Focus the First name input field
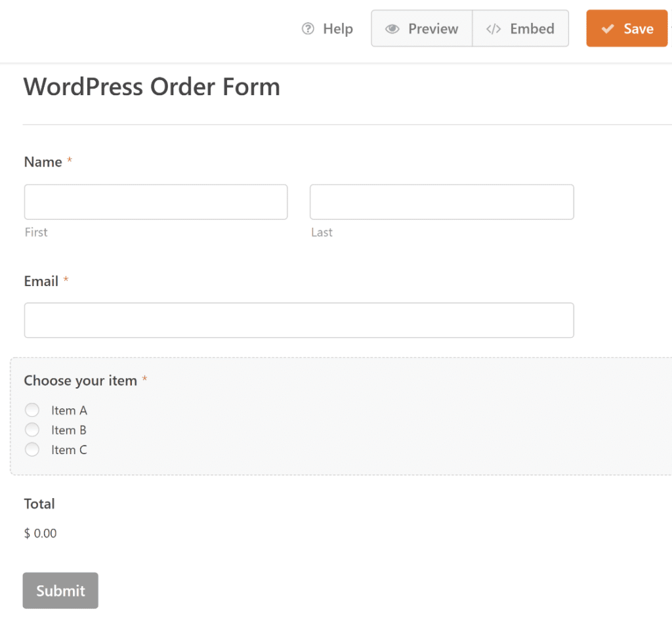The width and height of the screenshot is (672, 630). 156,202
